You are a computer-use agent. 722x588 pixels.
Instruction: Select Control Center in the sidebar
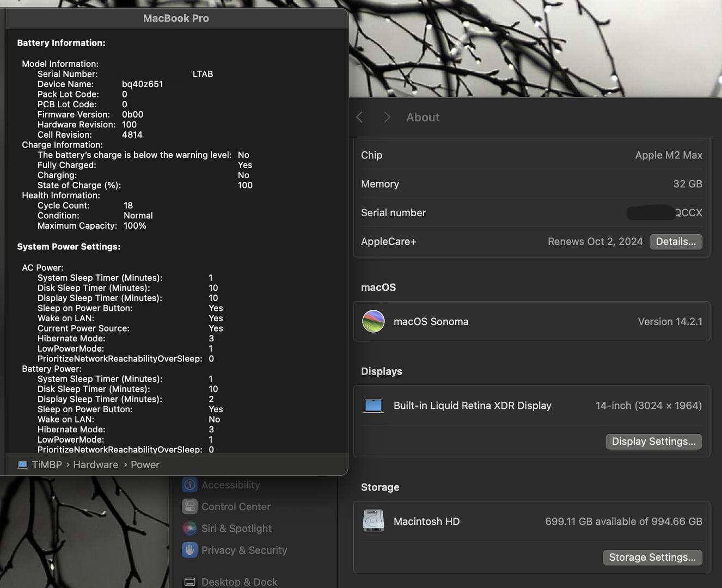pyautogui.click(x=236, y=506)
